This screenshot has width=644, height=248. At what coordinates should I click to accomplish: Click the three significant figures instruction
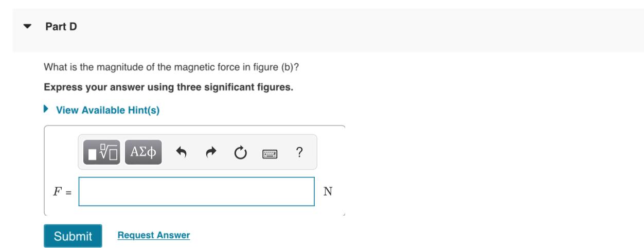(169, 86)
